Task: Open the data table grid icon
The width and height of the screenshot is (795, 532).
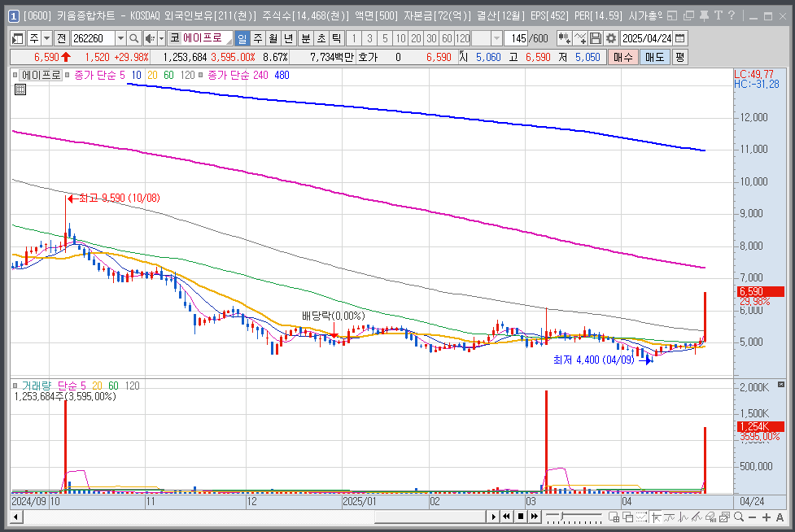Action: [20, 89]
